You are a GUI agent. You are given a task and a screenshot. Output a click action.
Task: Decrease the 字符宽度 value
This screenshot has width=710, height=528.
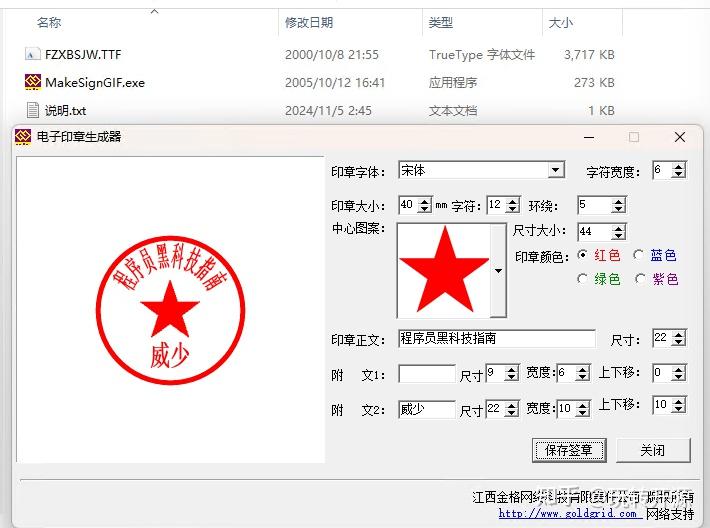678,174
